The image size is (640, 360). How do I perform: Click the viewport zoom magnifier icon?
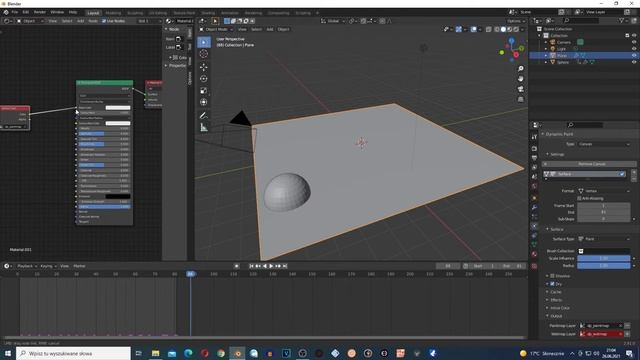pyautogui.click(x=520, y=69)
